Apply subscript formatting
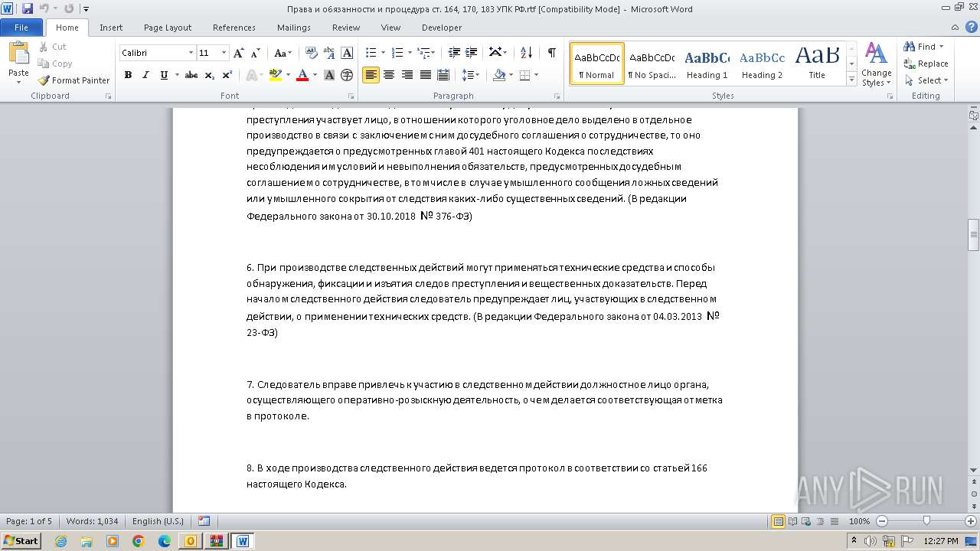Viewport: 980px width, 551px height. [x=209, y=75]
